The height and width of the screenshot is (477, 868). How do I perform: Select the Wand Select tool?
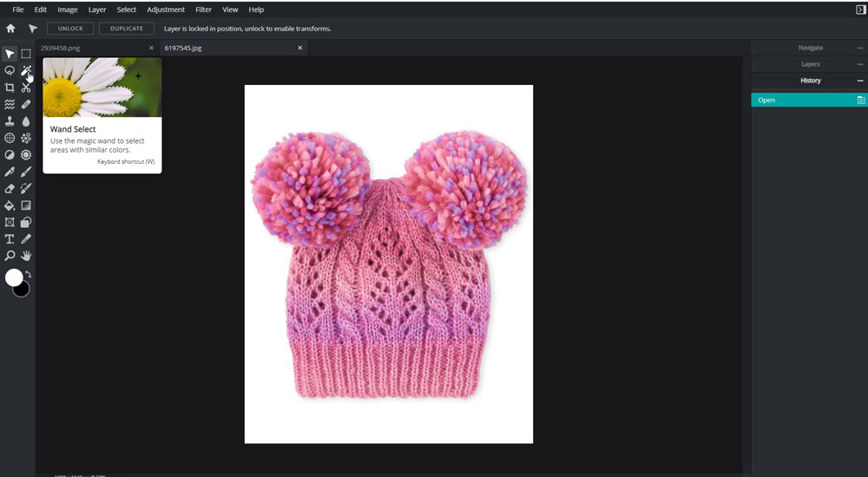coord(26,70)
